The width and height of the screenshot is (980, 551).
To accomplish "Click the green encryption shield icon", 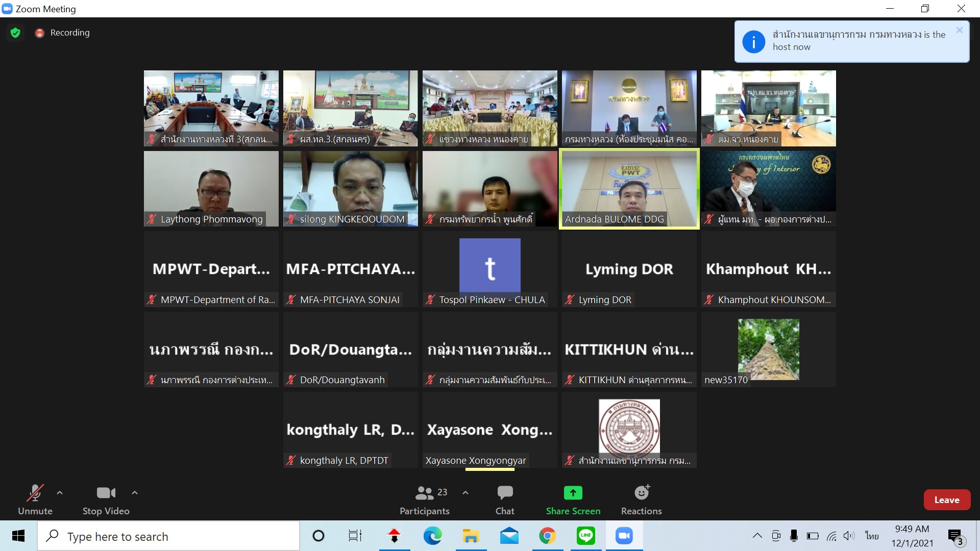I will tap(15, 33).
